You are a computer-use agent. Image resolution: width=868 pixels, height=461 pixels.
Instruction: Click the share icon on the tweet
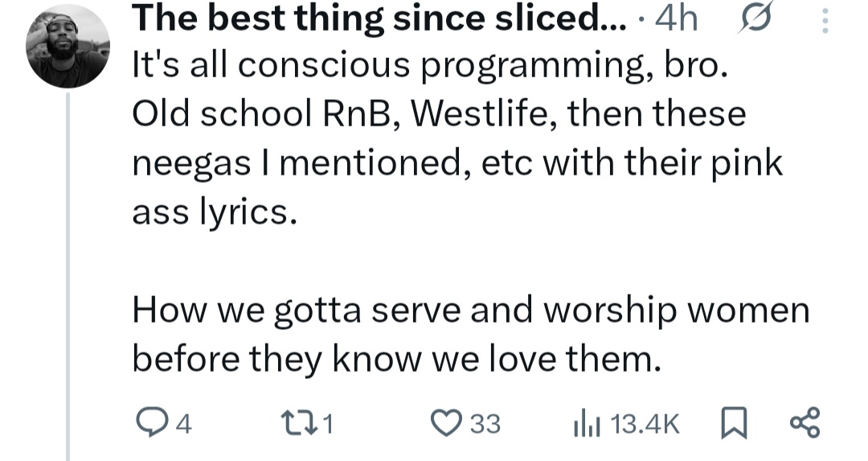pos(805,423)
